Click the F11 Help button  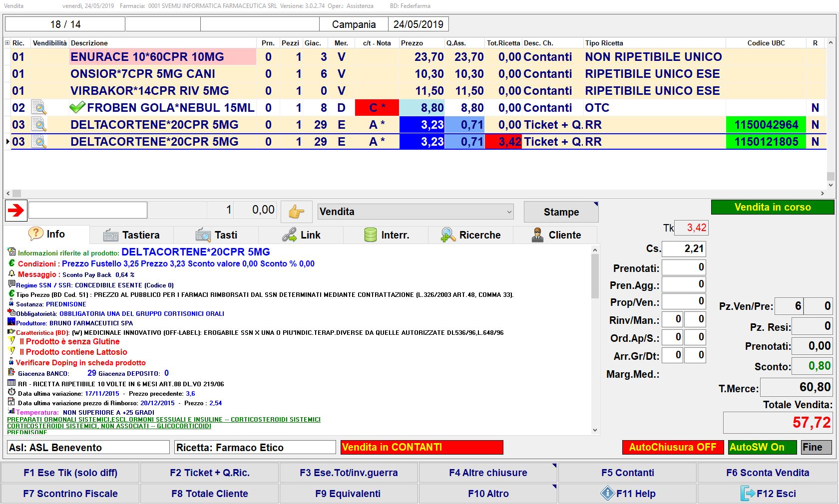(x=627, y=494)
